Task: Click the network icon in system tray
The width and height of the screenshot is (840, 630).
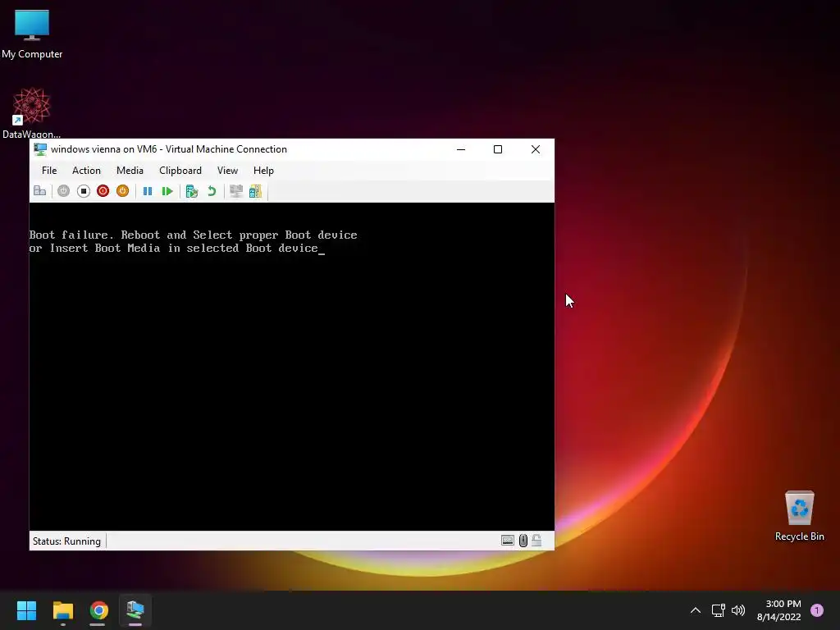Action: pyautogui.click(x=718, y=610)
